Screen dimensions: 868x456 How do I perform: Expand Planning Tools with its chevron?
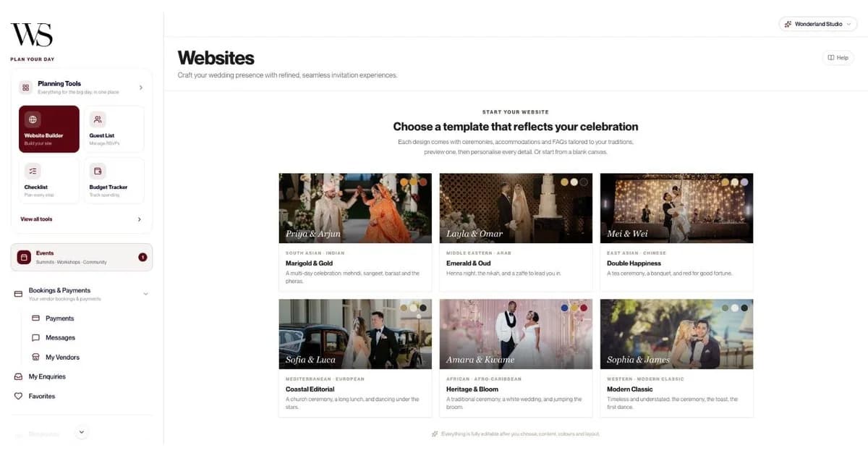tap(140, 88)
